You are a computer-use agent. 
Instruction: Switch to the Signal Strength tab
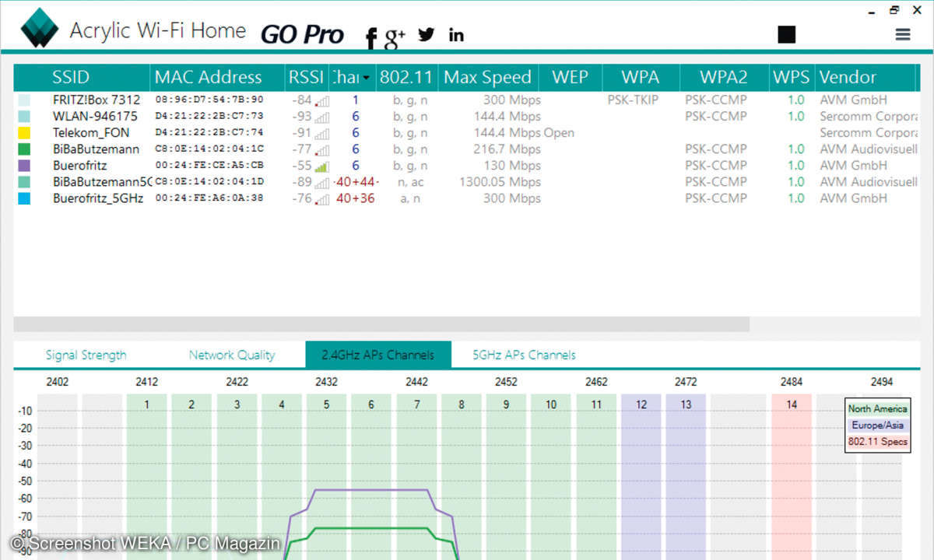(86, 355)
